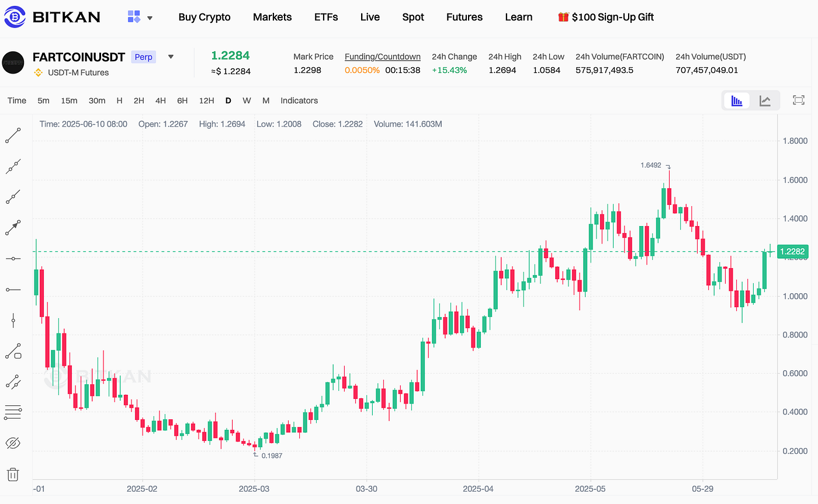
Task: Select the price line with label tool
Action: pyautogui.click(x=13, y=351)
